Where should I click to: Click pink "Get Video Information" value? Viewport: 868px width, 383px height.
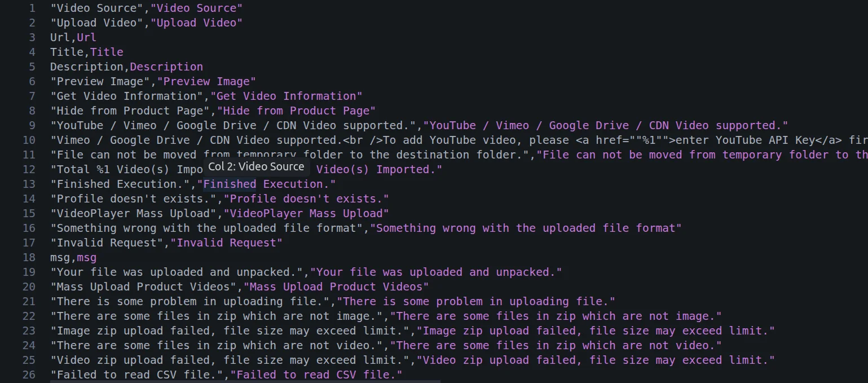pyautogui.click(x=287, y=96)
